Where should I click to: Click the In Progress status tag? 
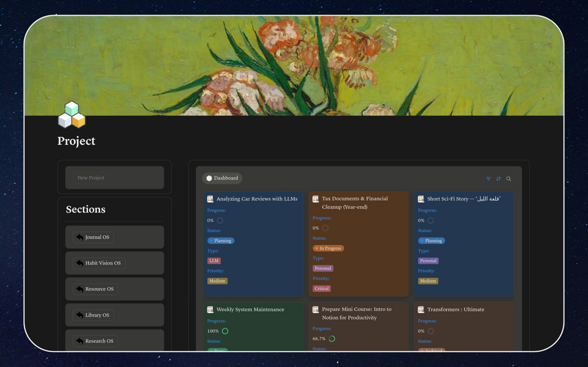[328, 248]
